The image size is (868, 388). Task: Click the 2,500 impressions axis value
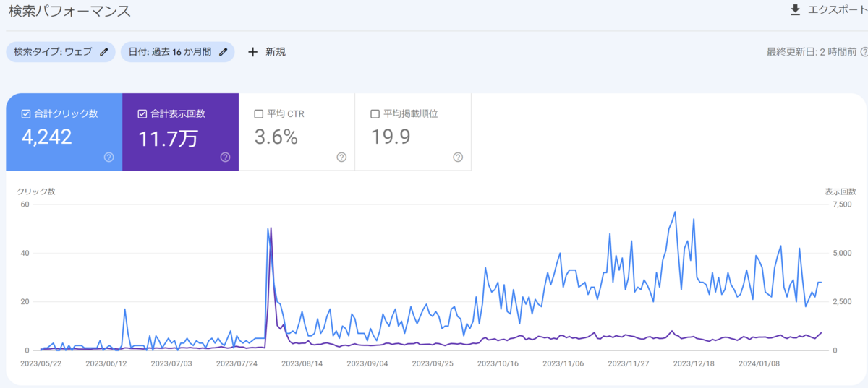(x=842, y=301)
